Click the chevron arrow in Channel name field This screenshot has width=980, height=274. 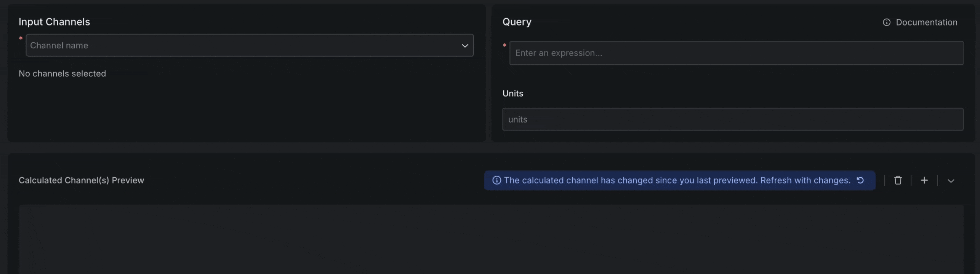coord(465,46)
